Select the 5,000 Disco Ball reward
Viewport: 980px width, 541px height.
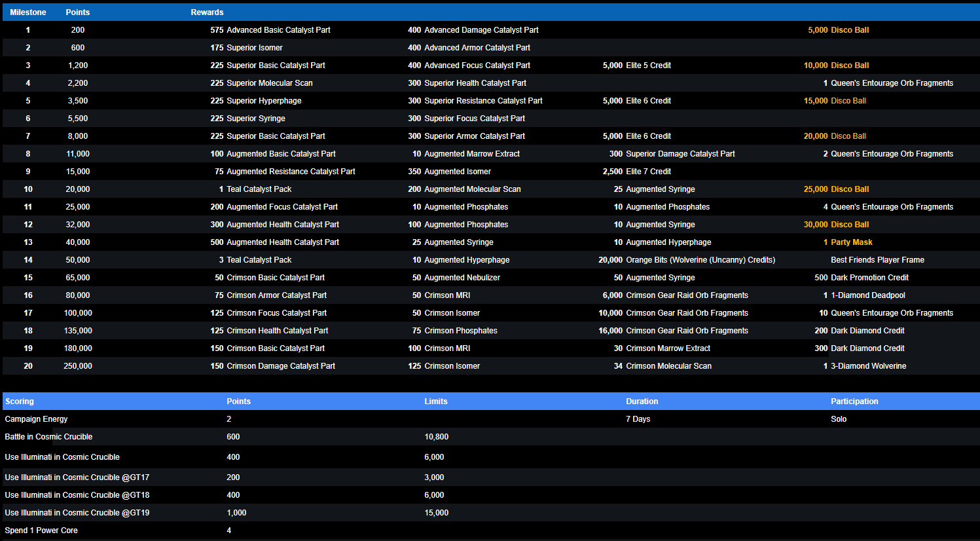838,30
